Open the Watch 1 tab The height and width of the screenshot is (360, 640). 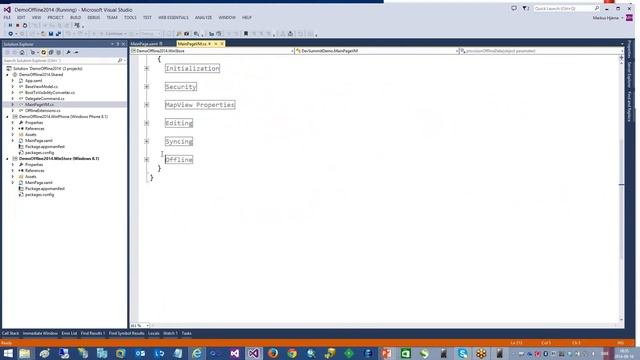[170, 333]
